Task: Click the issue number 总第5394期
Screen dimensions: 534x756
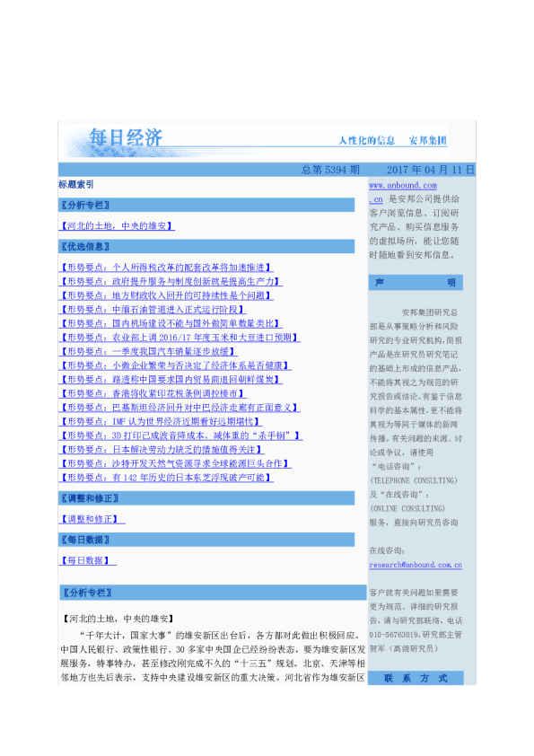Action: click(330, 170)
